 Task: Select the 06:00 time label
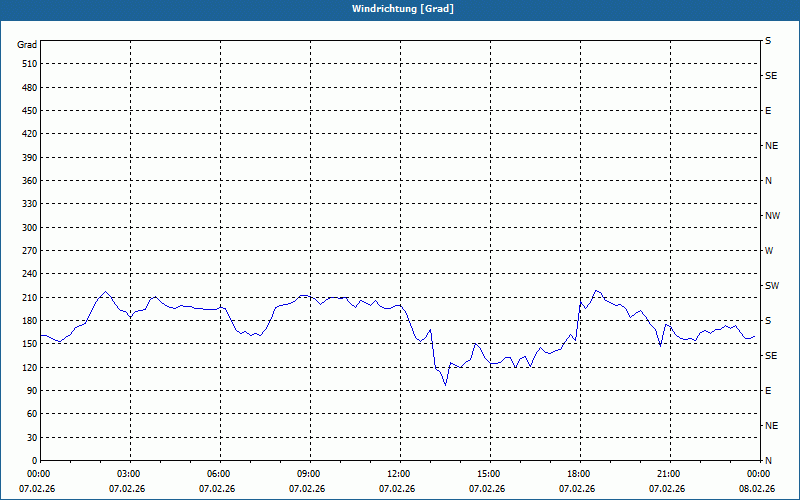[219, 474]
